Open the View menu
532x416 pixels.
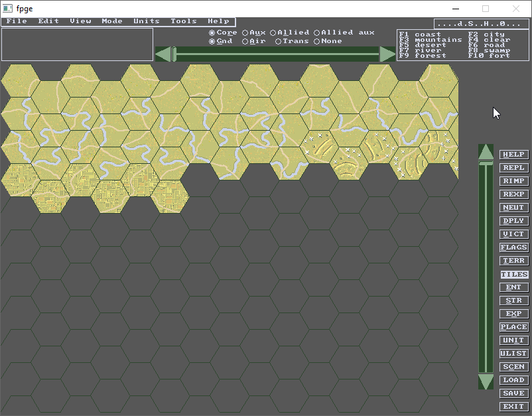pos(80,21)
